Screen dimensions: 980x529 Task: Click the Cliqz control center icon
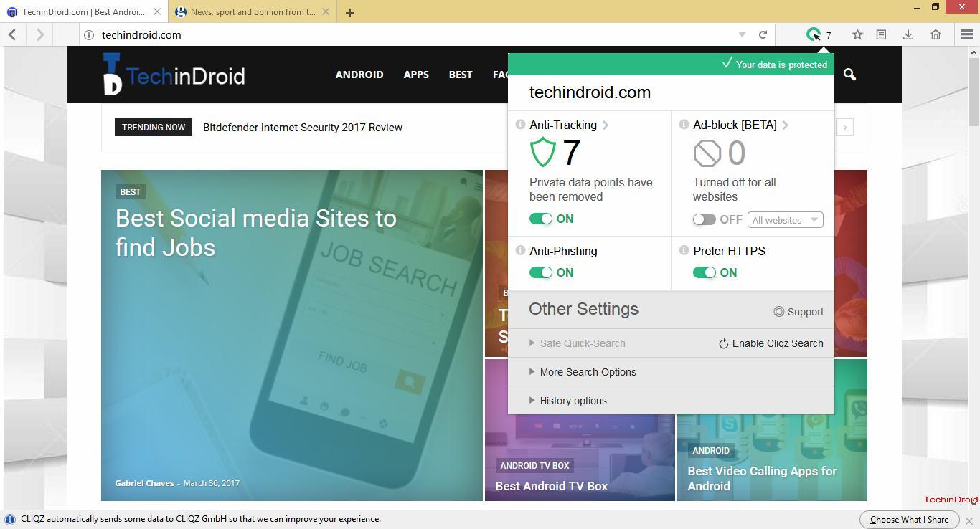[814, 34]
